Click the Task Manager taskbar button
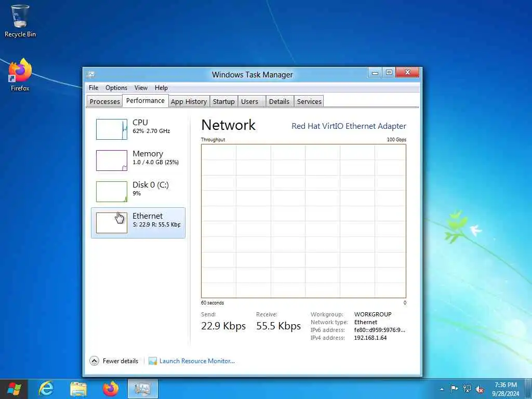The width and height of the screenshot is (532, 399). [x=143, y=389]
